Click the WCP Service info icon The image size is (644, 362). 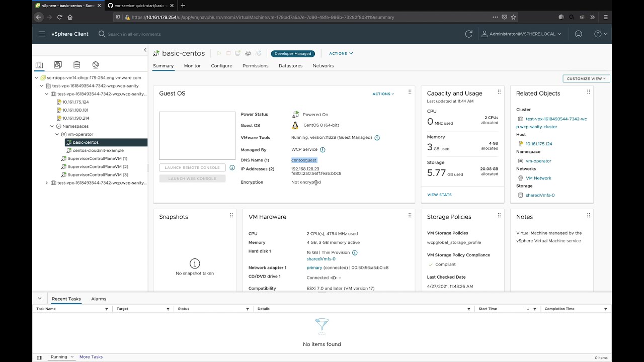(323, 150)
